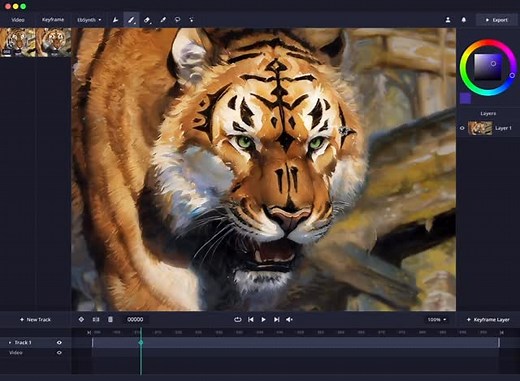
Task: Open the notifications bell
Action: (x=464, y=20)
